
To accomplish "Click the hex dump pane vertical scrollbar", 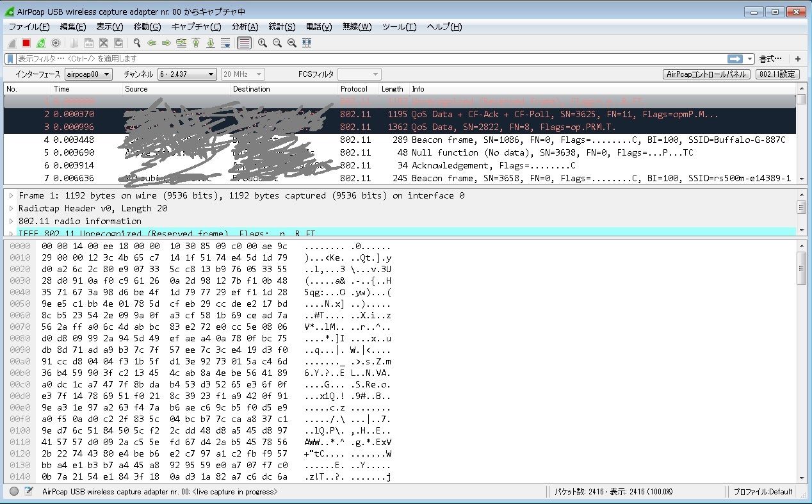I will 801,361.
